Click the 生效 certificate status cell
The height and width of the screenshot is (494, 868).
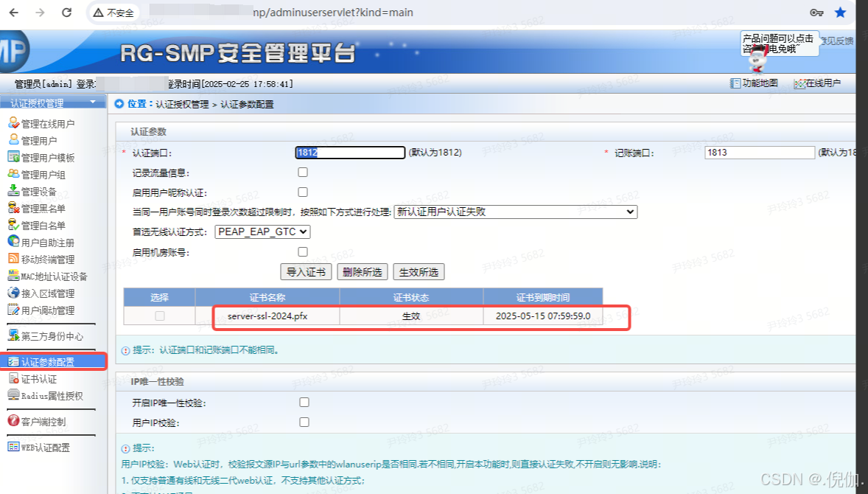(411, 316)
